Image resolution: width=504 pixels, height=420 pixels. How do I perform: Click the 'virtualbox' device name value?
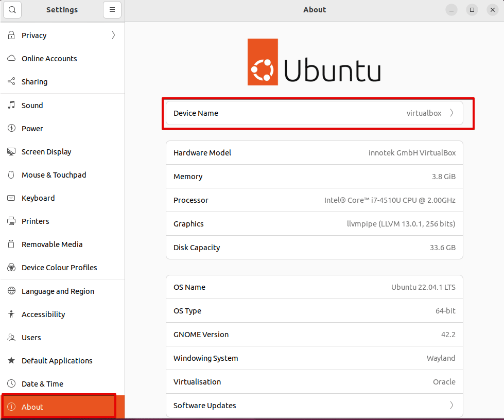click(x=424, y=113)
